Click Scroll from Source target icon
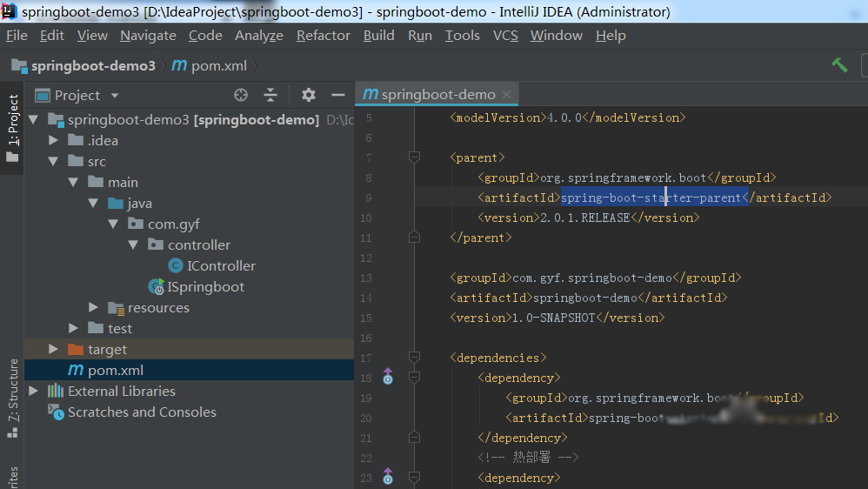The width and height of the screenshot is (868, 489). (241, 95)
